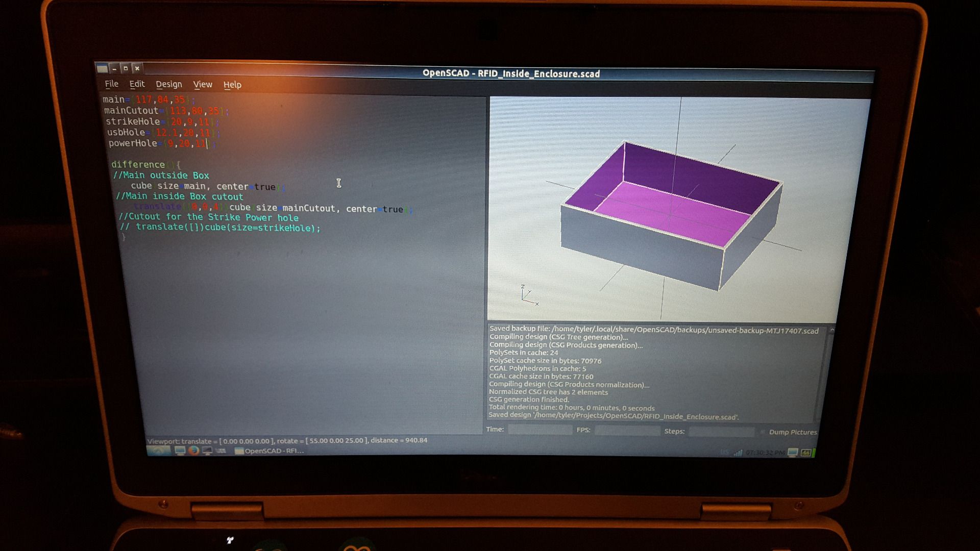Click the display monitor tray icon
This screenshot has width=980, height=551.
[x=793, y=453]
